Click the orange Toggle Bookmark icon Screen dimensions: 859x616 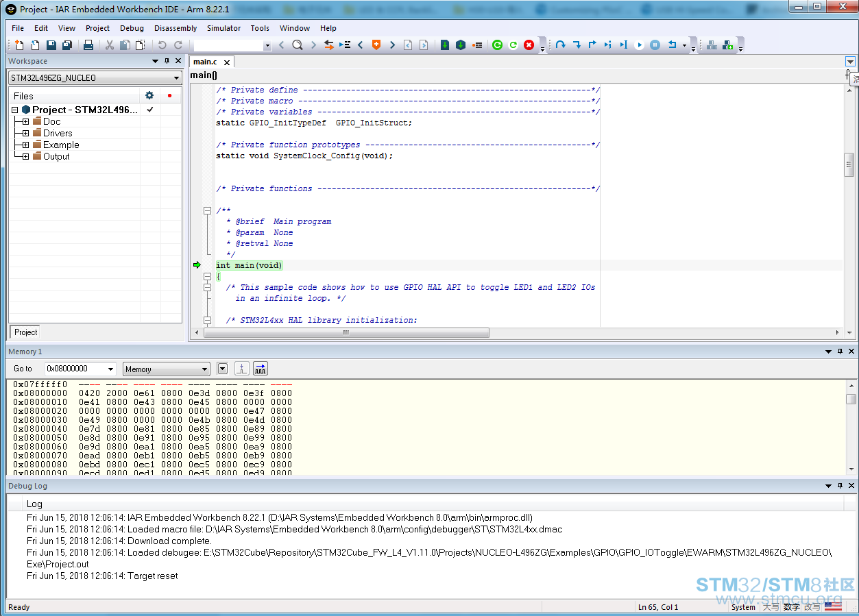(376, 45)
